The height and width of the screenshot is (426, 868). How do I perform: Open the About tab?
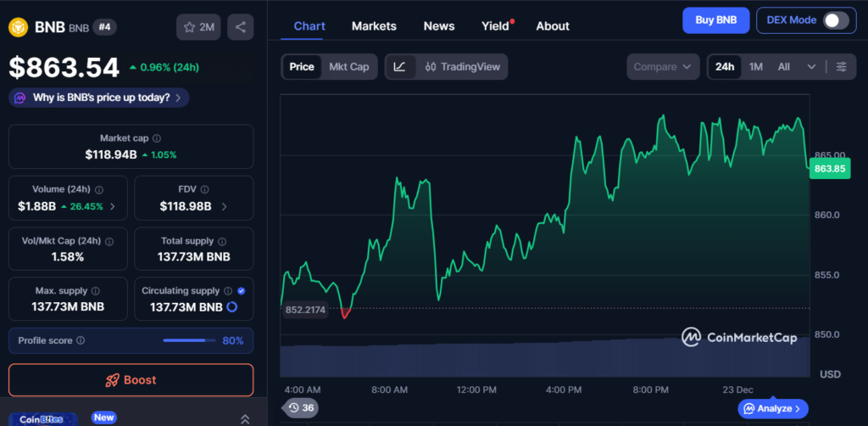pyautogui.click(x=553, y=26)
